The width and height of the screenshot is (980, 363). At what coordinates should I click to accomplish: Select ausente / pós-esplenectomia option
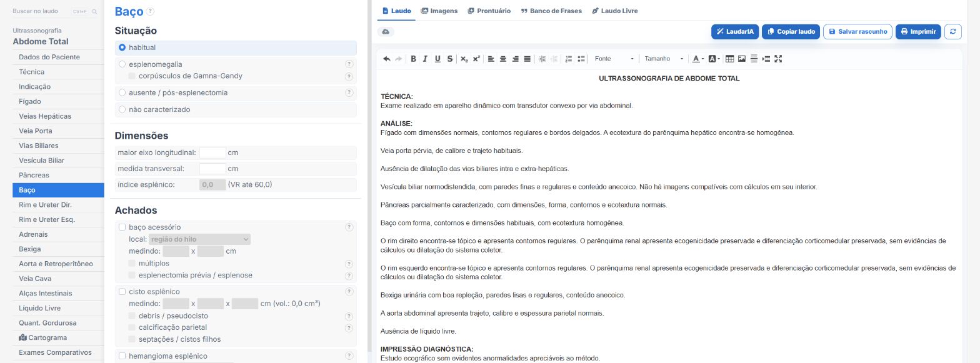[122, 92]
